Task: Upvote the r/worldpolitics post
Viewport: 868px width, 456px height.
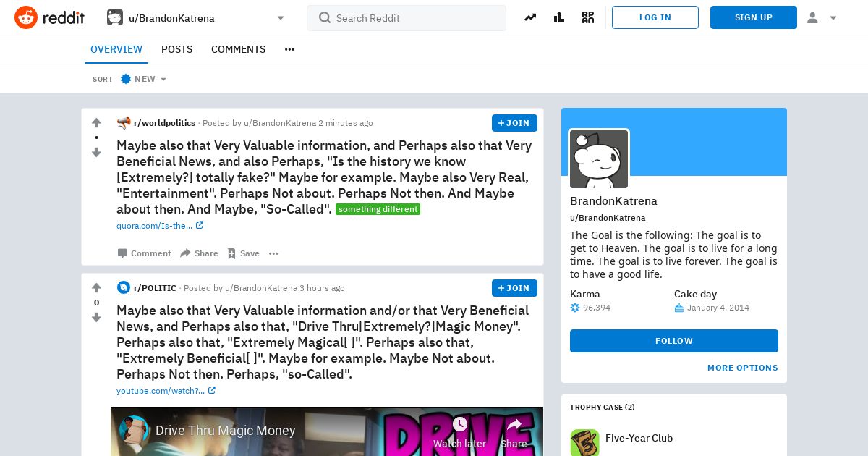Action: (96, 123)
